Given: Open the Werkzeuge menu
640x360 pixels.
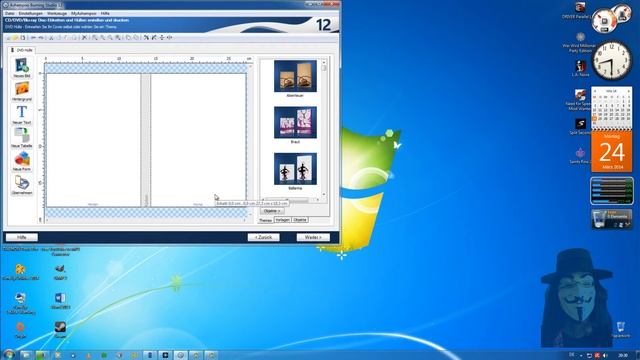Looking at the screenshot, I should click(x=57, y=13).
